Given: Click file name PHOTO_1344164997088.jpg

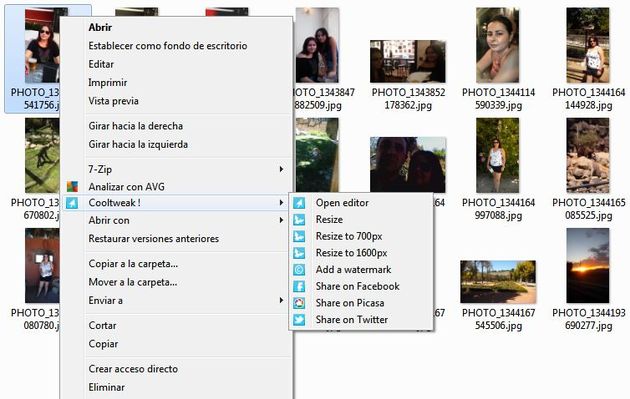Looking at the screenshot, I should coord(498,209).
